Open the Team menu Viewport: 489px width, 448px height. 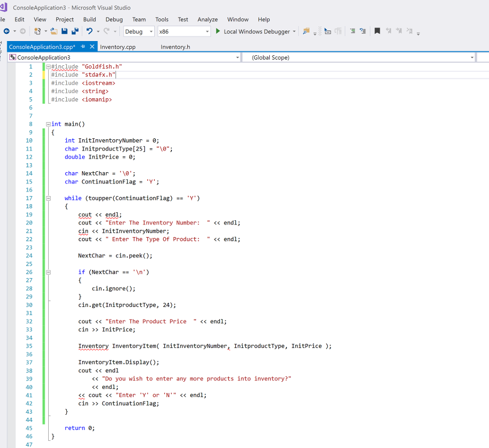pos(139,19)
